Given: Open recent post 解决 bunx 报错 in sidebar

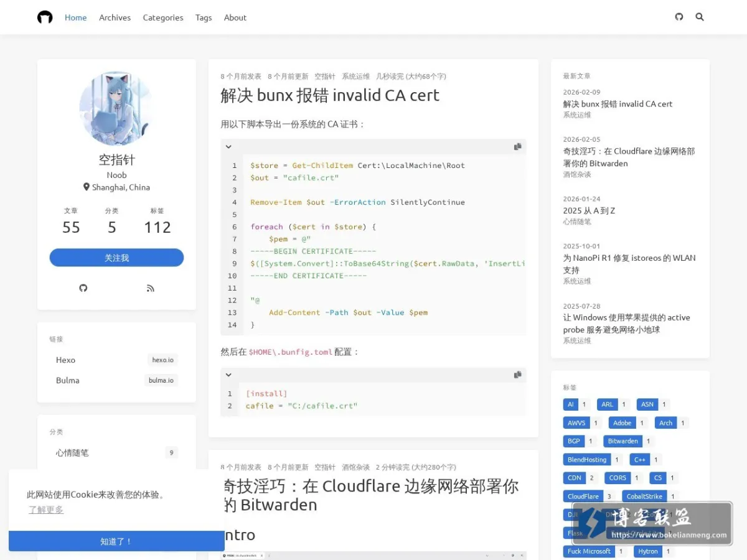Looking at the screenshot, I should 618,104.
